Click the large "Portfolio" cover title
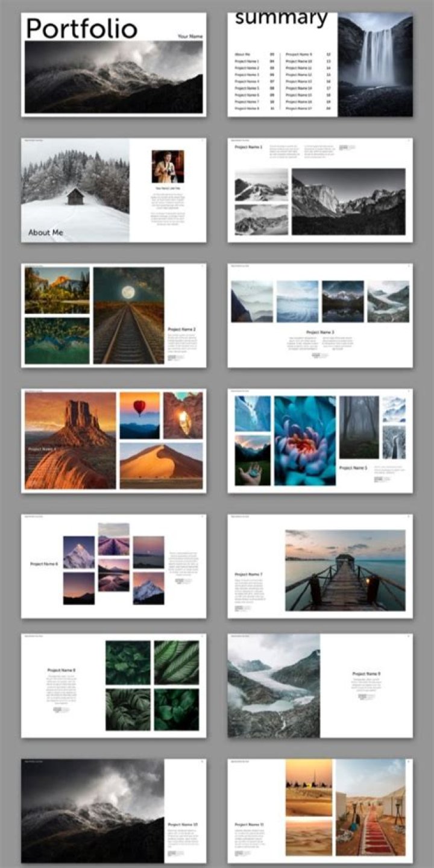 [81, 28]
